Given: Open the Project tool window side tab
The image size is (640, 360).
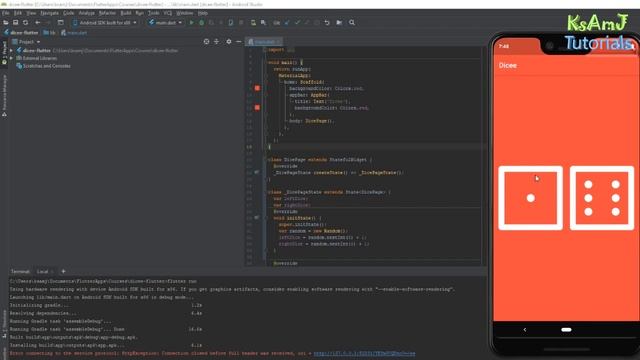Looking at the screenshot, I should 4,52.
